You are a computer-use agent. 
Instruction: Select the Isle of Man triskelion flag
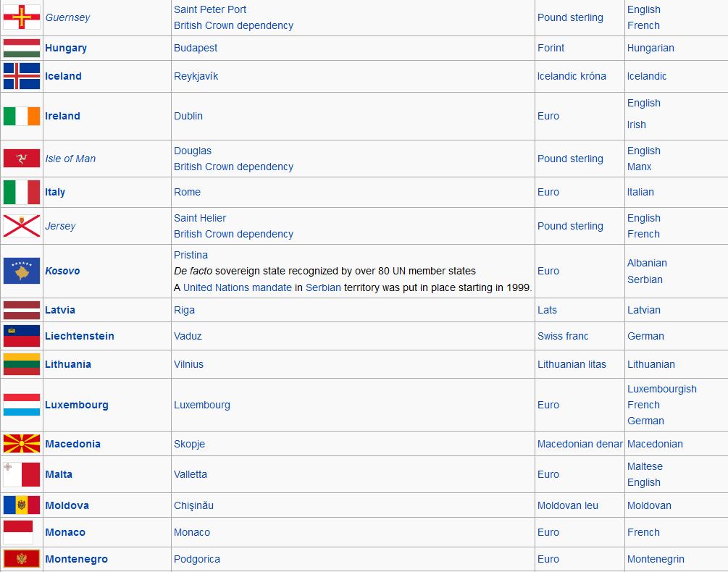click(22, 159)
